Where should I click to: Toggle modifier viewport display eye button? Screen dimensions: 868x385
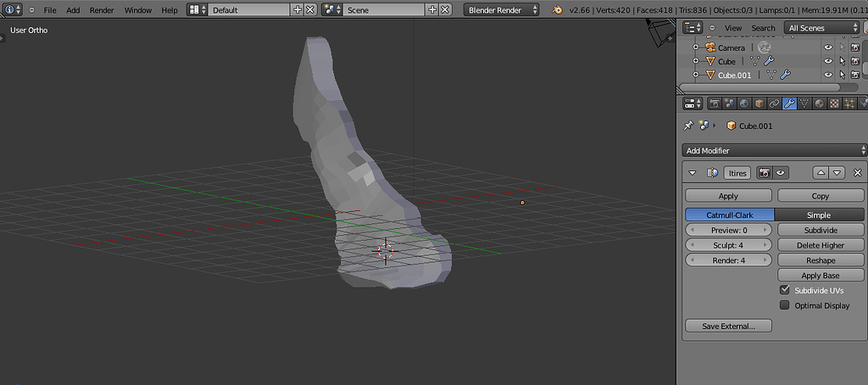coord(781,173)
